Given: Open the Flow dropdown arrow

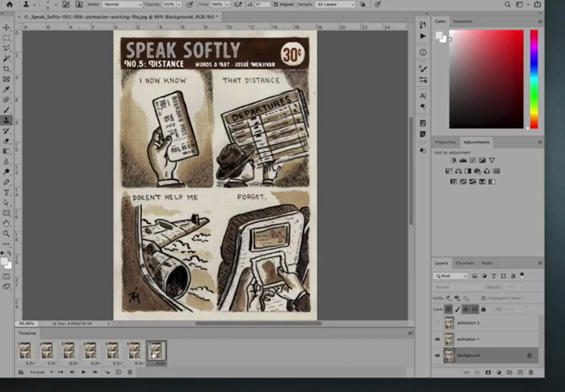Looking at the screenshot, I should click(x=227, y=5).
